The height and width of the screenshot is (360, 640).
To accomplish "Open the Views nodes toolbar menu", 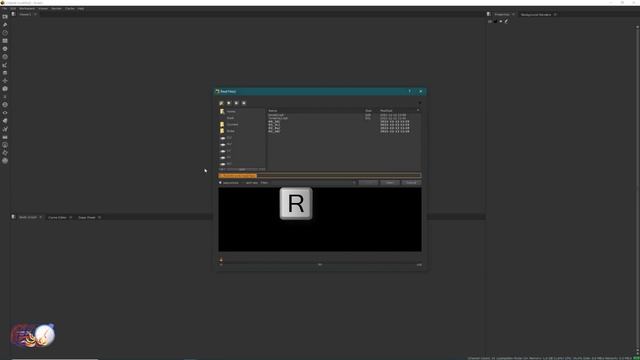I will (x=5, y=113).
